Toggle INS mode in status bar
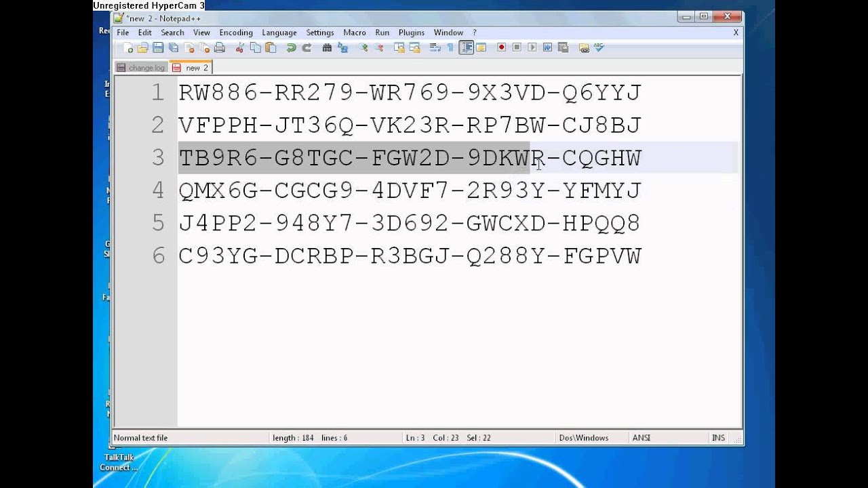Screen dimensions: 868x488 click(x=718, y=438)
